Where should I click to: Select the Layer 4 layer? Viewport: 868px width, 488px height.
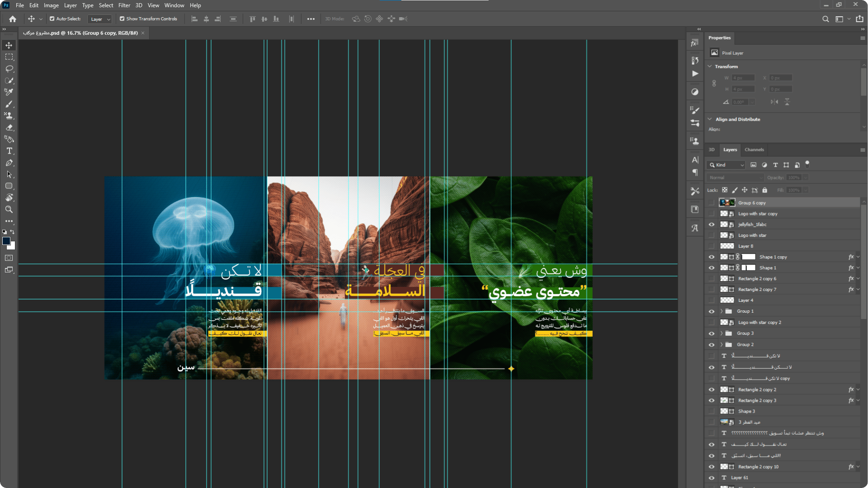[746, 300]
